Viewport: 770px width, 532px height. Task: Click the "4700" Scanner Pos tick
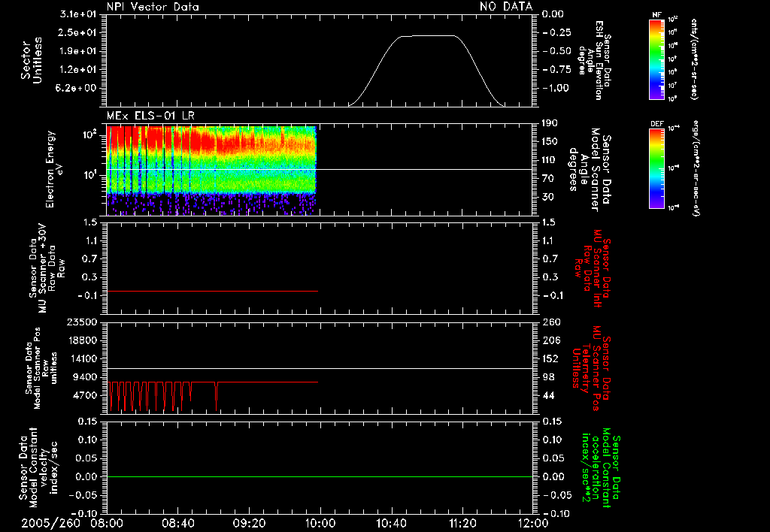[x=84, y=395]
